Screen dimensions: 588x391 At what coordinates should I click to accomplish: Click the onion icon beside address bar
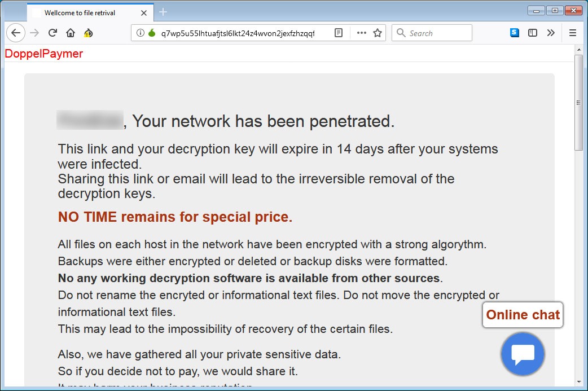tap(88, 33)
